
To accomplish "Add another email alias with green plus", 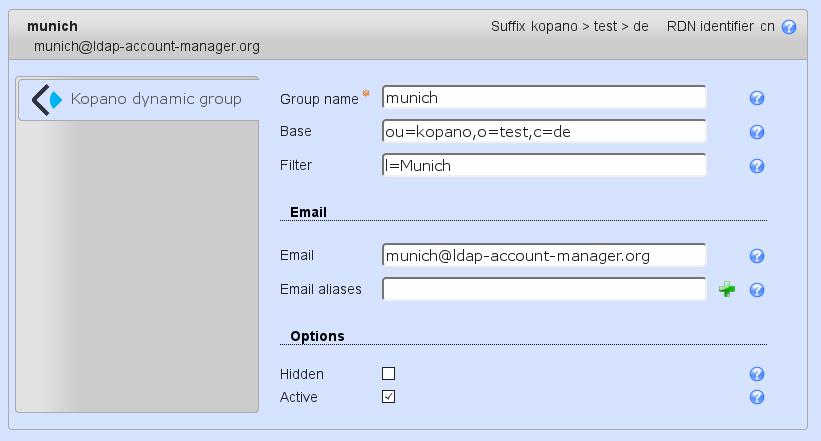I will click(x=727, y=290).
